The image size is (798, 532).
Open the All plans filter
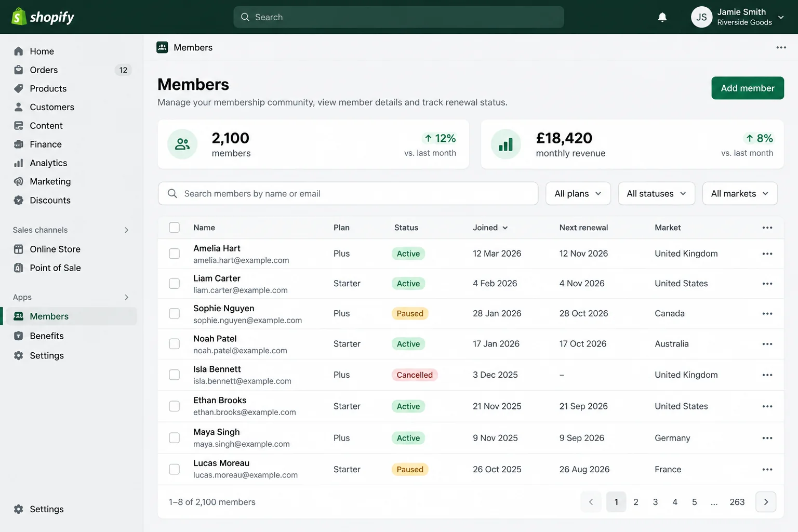click(578, 193)
